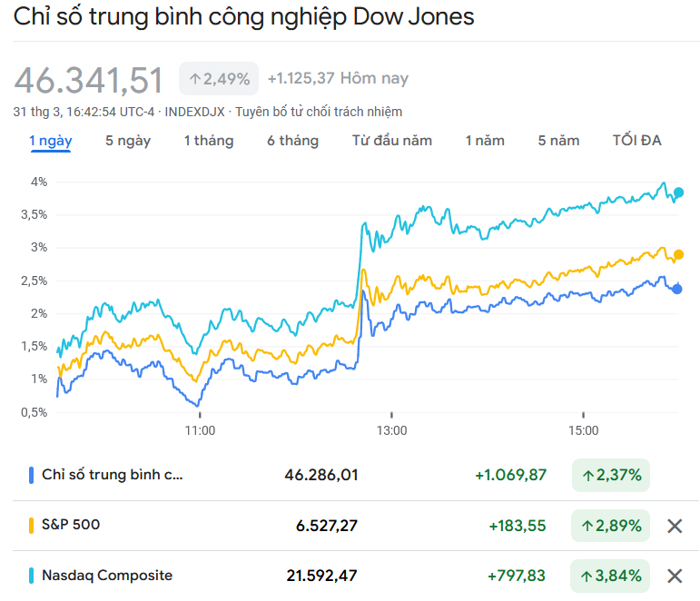Select the "1 ngày" time range tab
700x601 pixels.
pyautogui.click(x=51, y=141)
